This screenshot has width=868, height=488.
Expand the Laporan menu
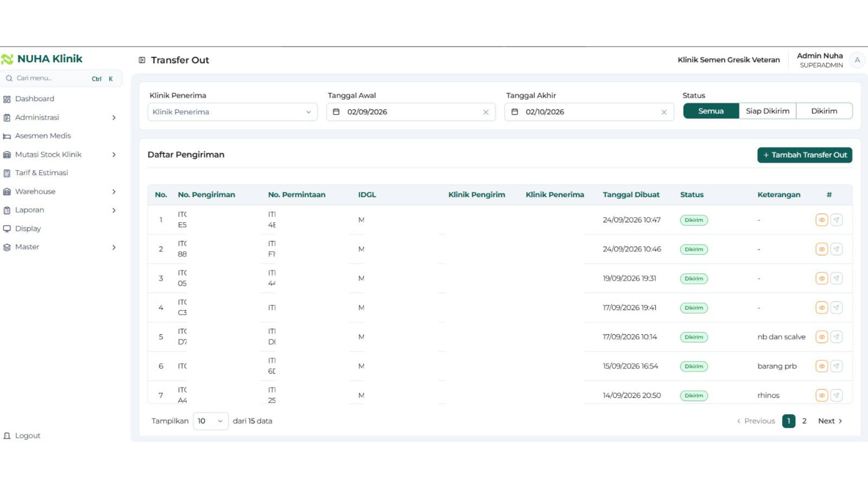coord(60,210)
